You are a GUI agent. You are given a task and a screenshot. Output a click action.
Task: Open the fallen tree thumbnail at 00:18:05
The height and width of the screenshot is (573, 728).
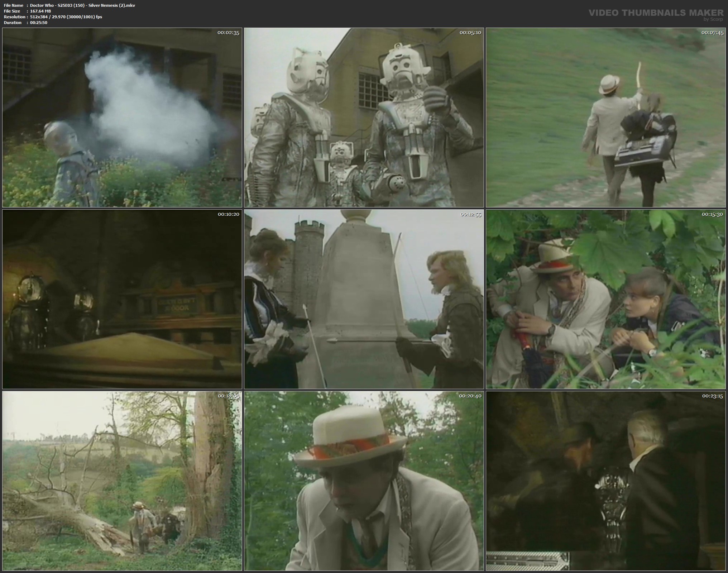click(122, 481)
